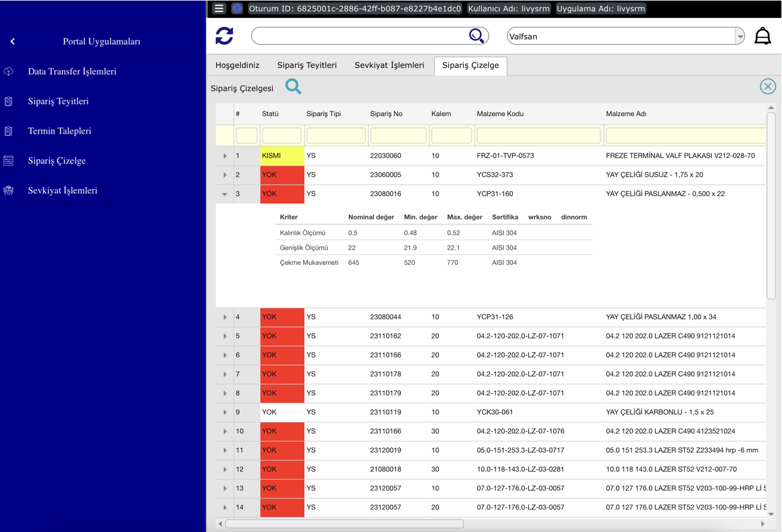Sort by Sipariş No column header
The image size is (782, 532).
pyautogui.click(x=386, y=114)
